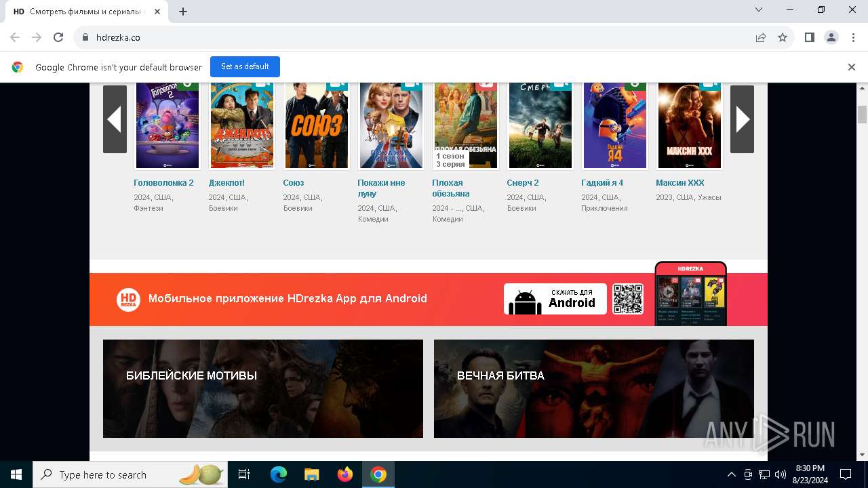
Task: Open the Максин XXX title link
Action: click(680, 183)
